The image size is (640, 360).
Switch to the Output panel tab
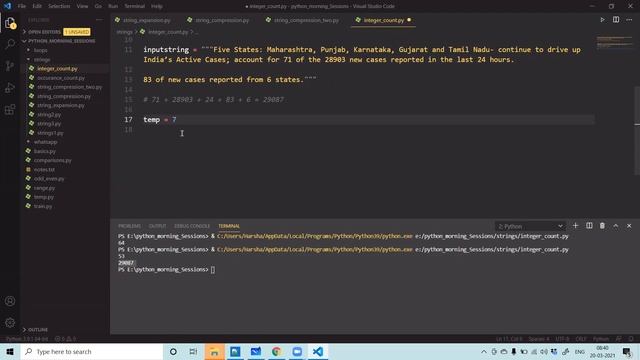tap(157, 226)
